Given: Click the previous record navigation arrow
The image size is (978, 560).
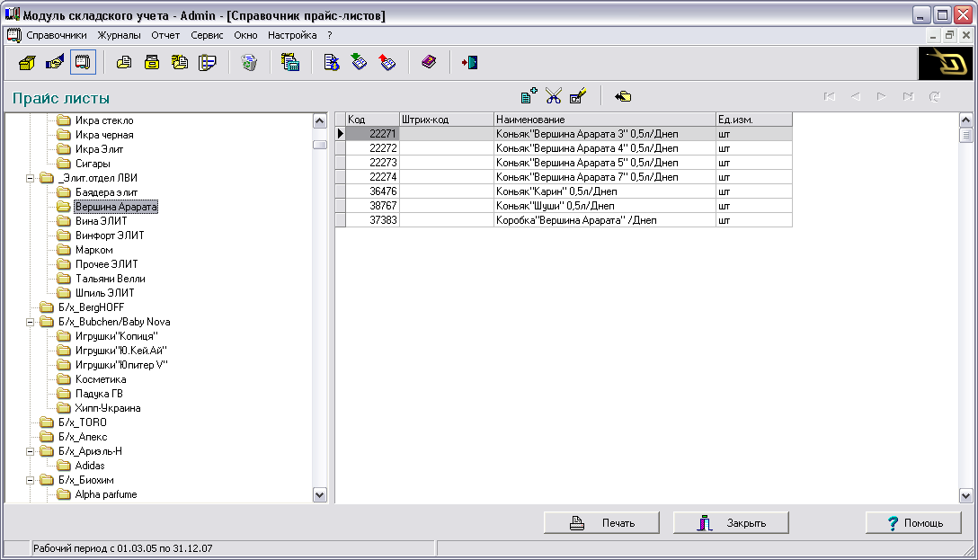Looking at the screenshot, I should (x=855, y=96).
